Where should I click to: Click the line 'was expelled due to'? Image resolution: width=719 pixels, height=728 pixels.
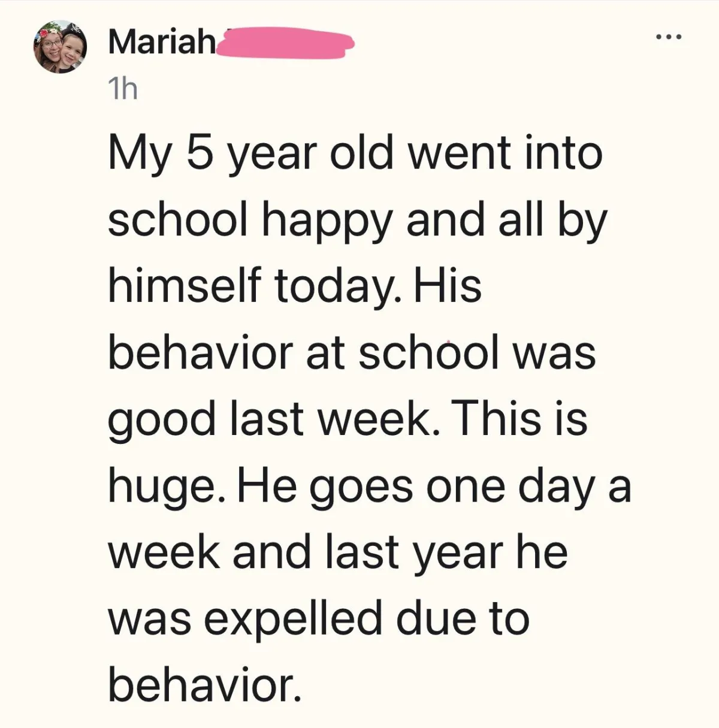tap(319, 620)
